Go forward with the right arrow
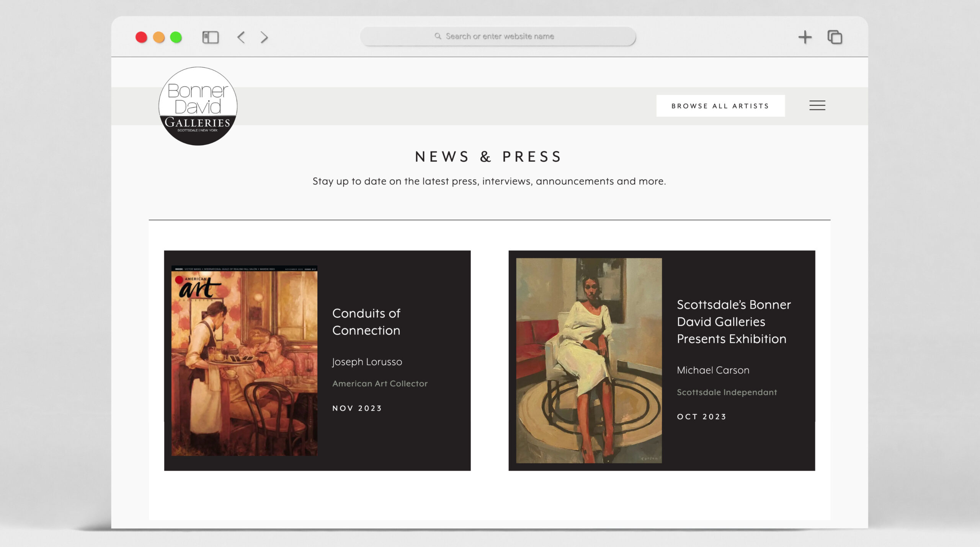 (264, 37)
